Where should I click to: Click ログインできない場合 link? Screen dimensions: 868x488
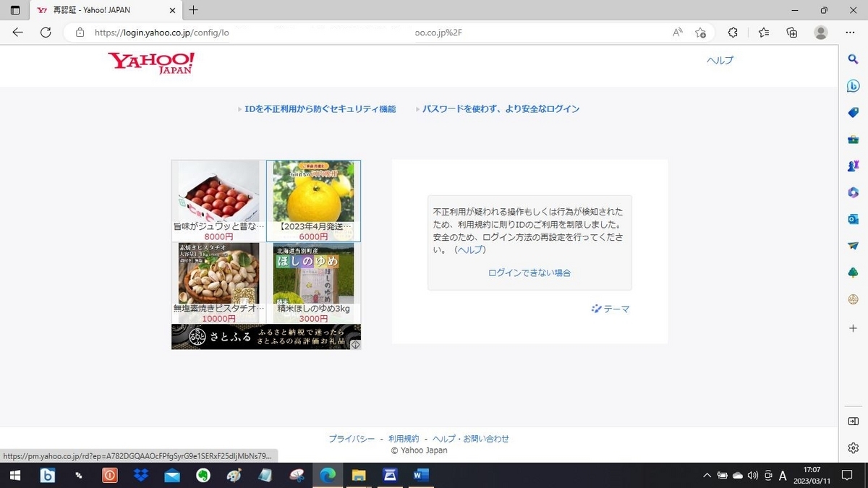(529, 273)
